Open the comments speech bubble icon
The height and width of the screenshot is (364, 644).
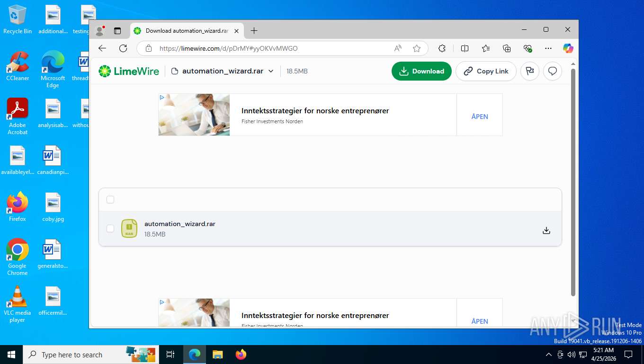[x=553, y=71]
